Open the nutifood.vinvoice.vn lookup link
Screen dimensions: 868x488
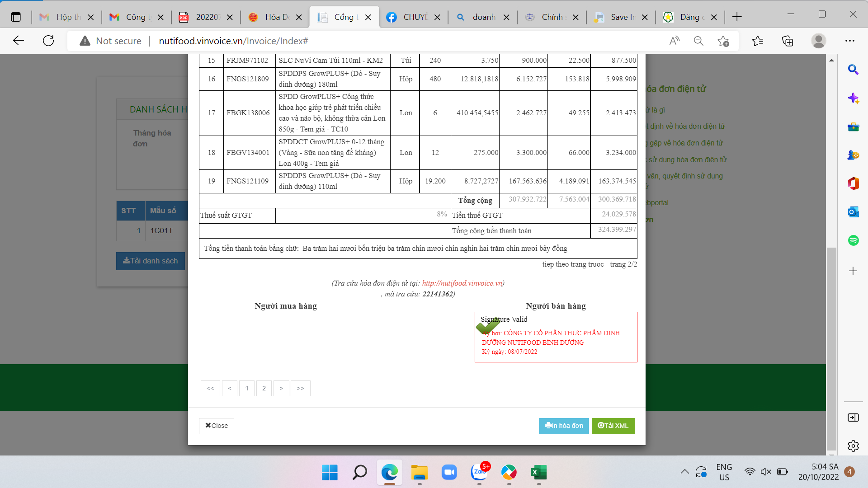tap(462, 283)
